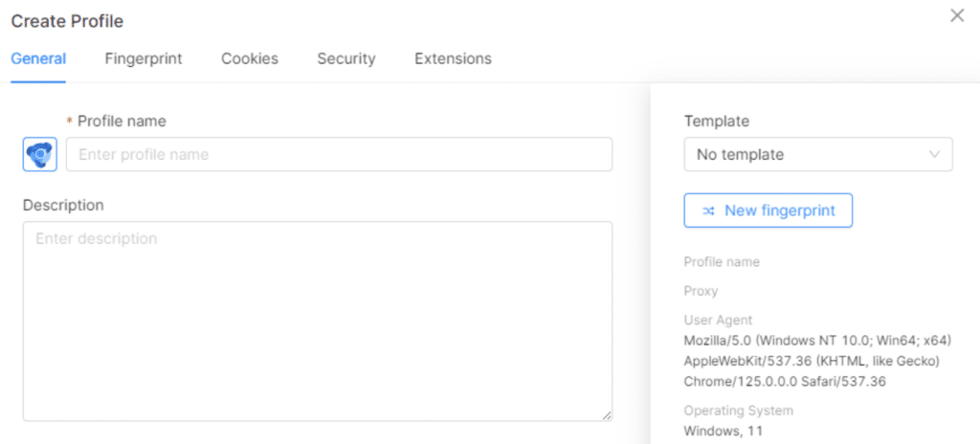Click the Operating System label

pyautogui.click(x=738, y=411)
